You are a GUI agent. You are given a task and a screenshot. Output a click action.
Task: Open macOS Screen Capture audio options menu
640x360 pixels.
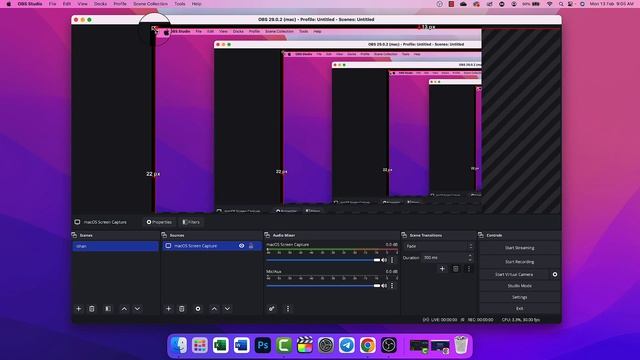click(x=392, y=260)
